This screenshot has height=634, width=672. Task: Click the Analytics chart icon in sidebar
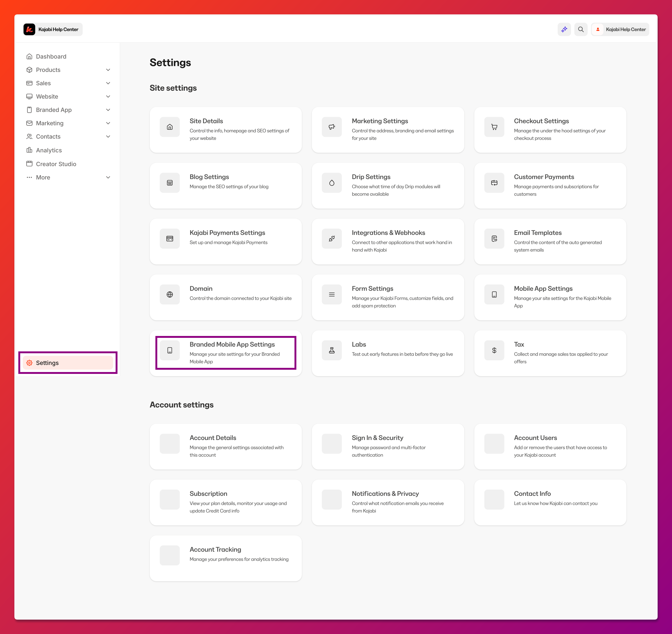pos(29,150)
